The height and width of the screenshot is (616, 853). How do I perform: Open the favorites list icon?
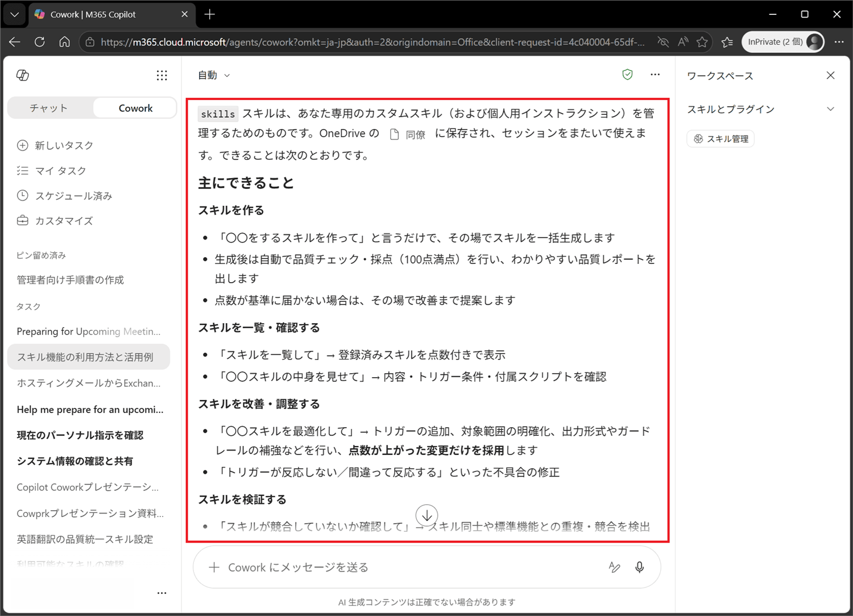(x=727, y=42)
